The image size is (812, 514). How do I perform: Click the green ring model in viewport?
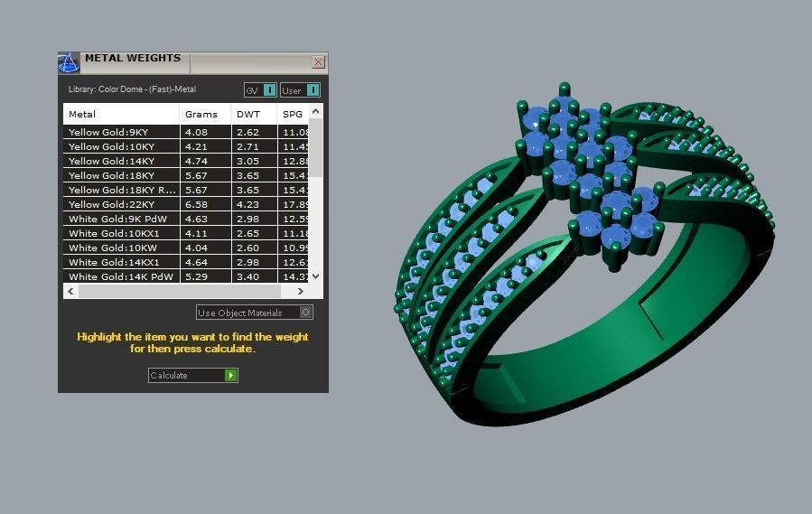pyautogui.click(x=584, y=254)
